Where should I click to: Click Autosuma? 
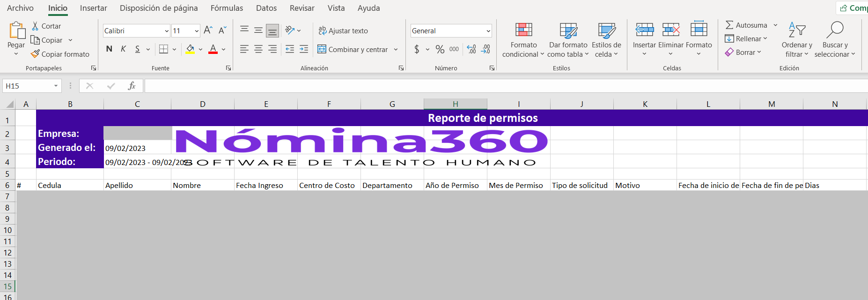coord(746,25)
